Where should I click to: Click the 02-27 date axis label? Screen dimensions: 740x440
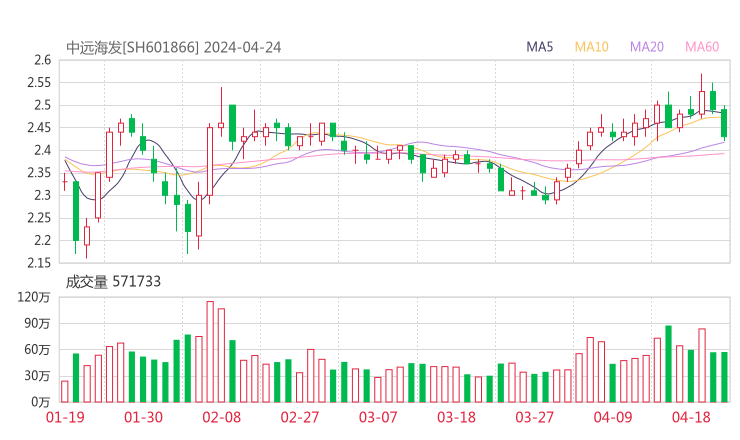[x=300, y=417]
